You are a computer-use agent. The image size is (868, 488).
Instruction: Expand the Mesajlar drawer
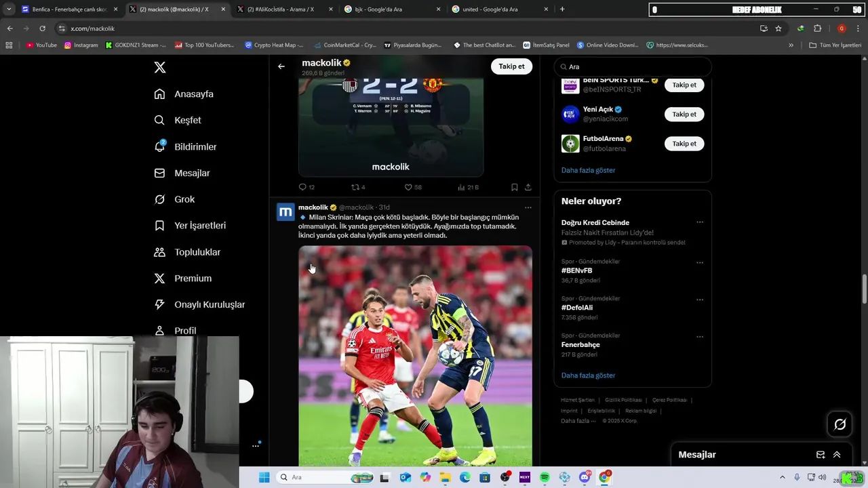pos(837,455)
